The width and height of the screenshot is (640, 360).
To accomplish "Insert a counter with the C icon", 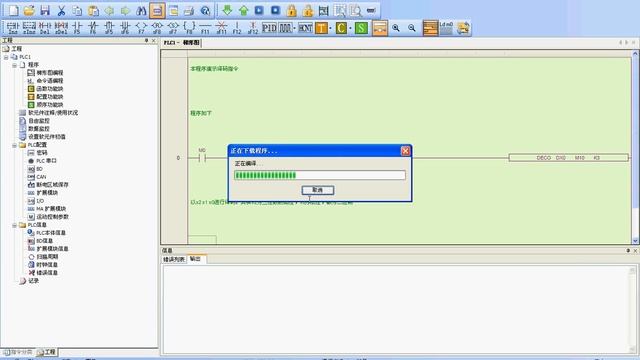I will [x=341, y=28].
